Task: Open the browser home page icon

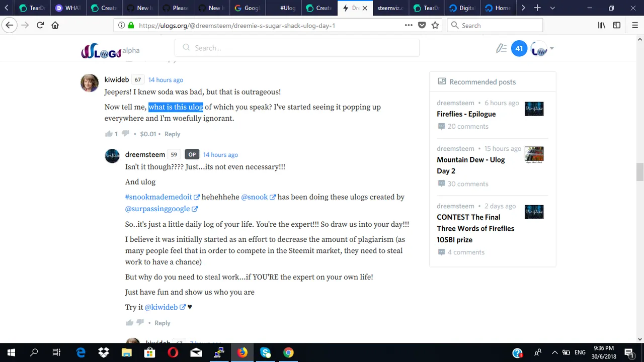Action: pyautogui.click(x=55, y=25)
